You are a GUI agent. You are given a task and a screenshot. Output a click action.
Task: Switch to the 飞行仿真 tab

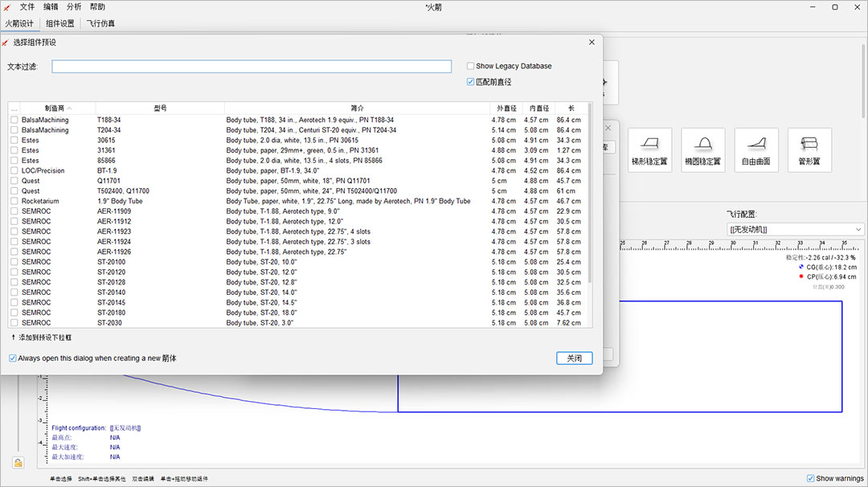100,23
